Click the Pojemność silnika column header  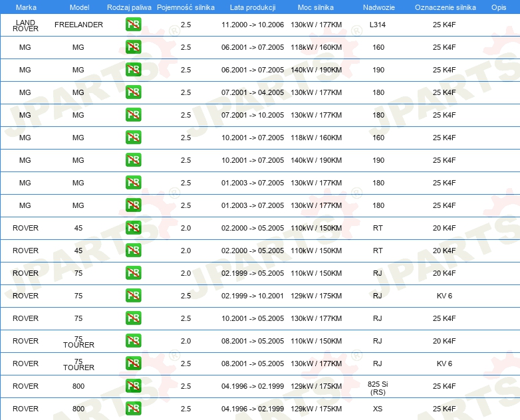pyautogui.click(x=186, y=7)
